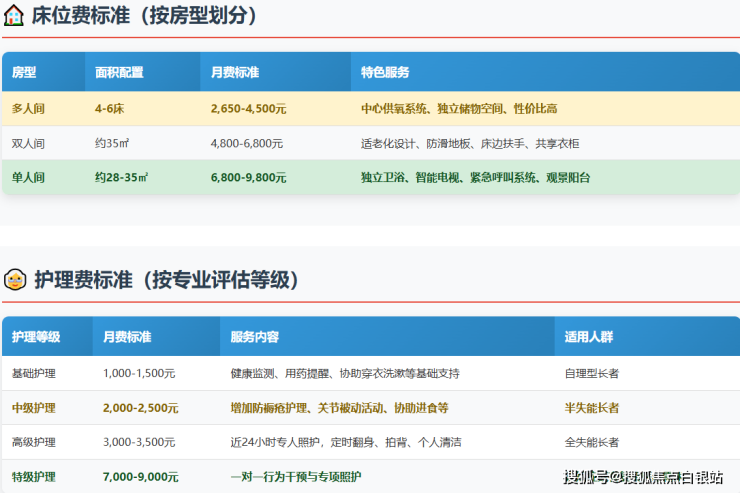Select the 特色服务 column header

tap(385, 73)
